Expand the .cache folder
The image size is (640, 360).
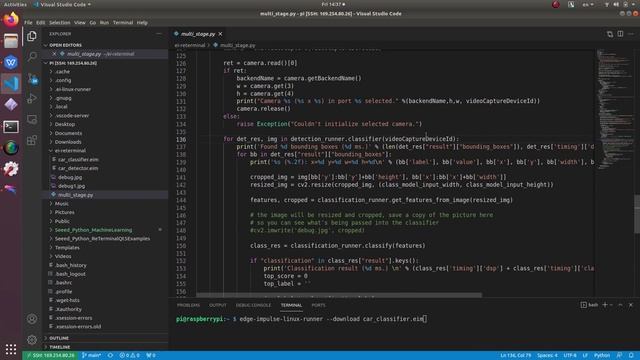105,72
